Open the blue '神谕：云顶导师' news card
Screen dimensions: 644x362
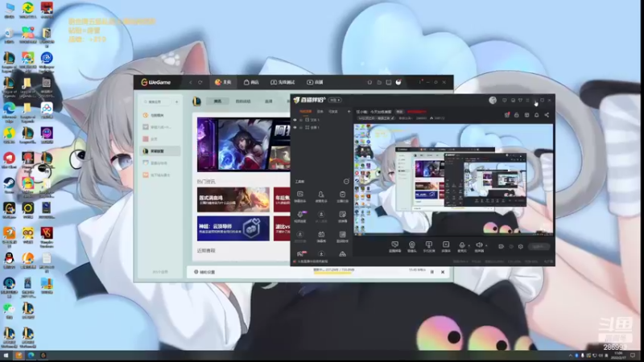tap(233, 228)
